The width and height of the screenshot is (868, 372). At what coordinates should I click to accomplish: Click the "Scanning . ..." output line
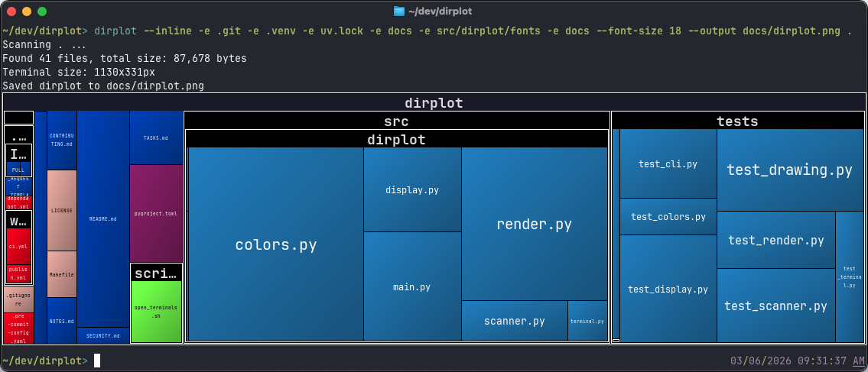pyautogui.click(x=44, y=45)
